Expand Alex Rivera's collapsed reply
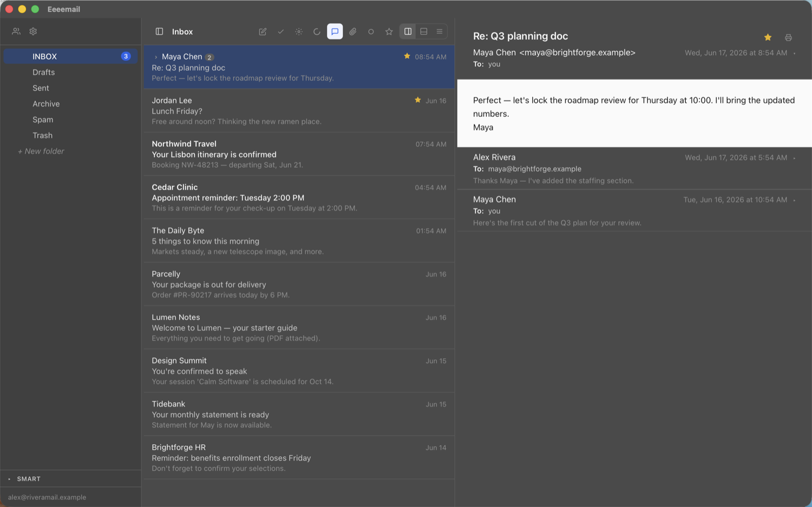Screen dimensions: 812x507 point(634,168)
